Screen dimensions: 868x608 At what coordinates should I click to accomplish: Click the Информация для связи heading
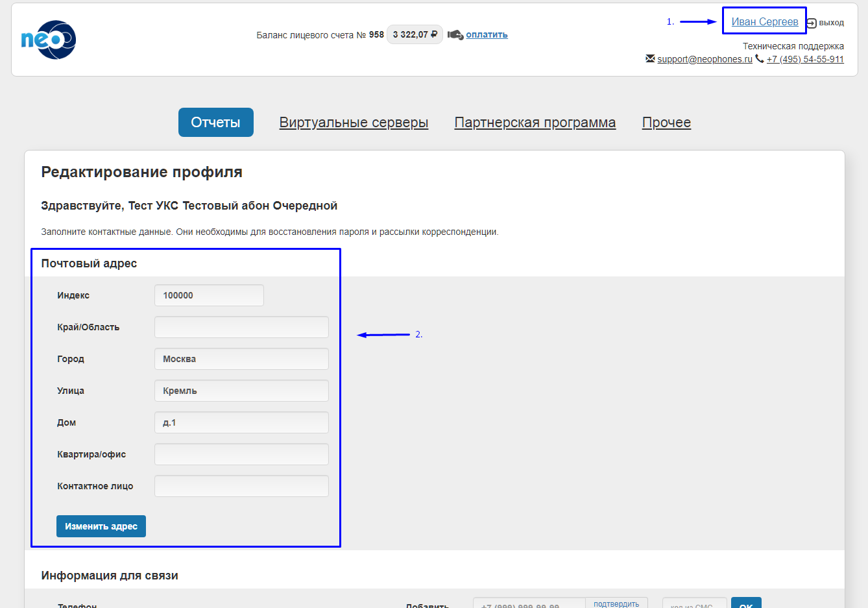(x=110, y=576)
